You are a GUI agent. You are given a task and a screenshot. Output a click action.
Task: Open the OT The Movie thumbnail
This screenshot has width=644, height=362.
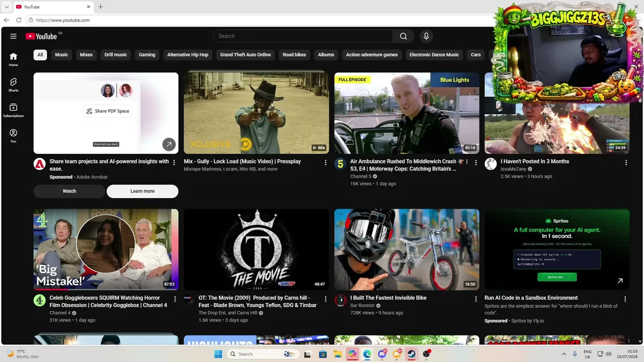256,249
